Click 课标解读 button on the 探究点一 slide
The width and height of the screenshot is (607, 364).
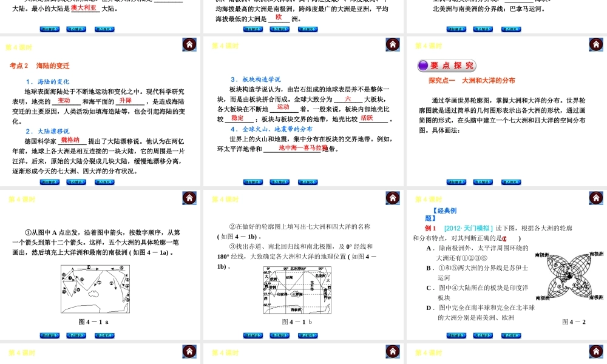coord(456,182)
